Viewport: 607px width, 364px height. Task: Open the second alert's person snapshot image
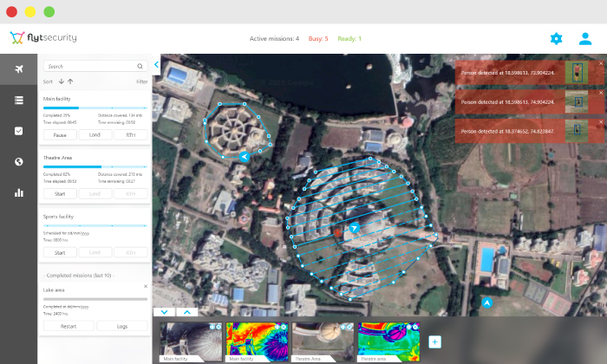[577, 101]
